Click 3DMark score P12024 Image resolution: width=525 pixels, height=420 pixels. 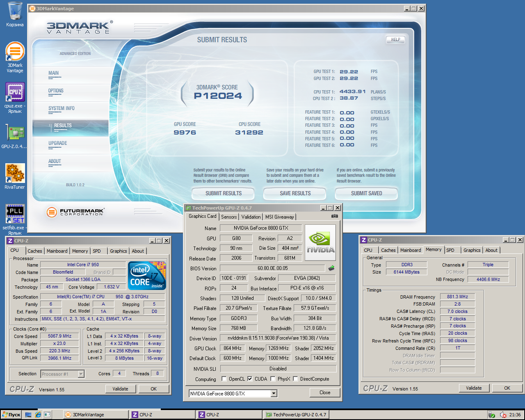[x=218, y=96]
